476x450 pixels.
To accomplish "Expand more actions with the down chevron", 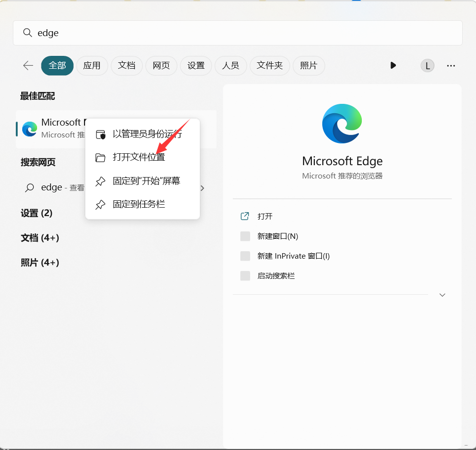I will 442,295.
